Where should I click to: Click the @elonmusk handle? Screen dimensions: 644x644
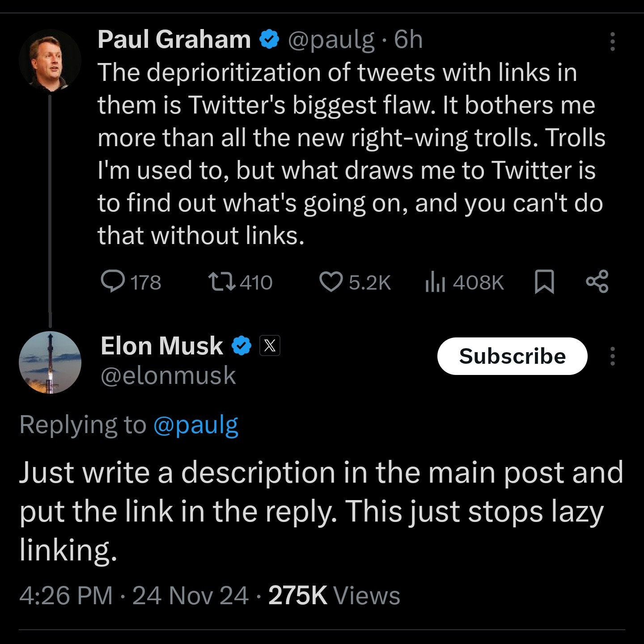(168, 375)
